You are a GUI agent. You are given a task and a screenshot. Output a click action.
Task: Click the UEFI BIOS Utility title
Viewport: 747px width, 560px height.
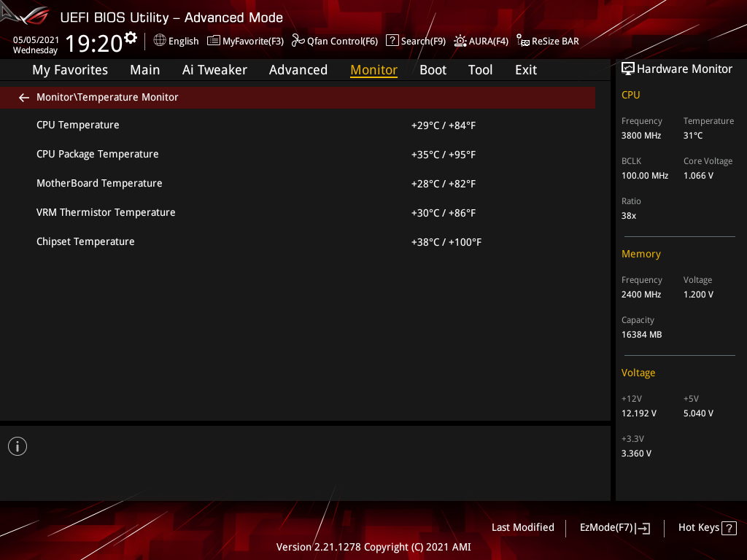click(x=171, y=17)
